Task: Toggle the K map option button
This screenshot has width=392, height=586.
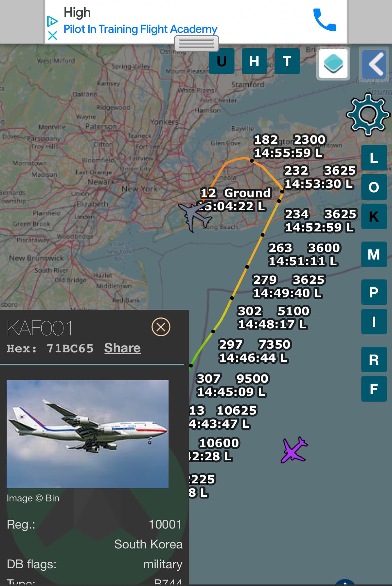Action: tap(374, 217)
